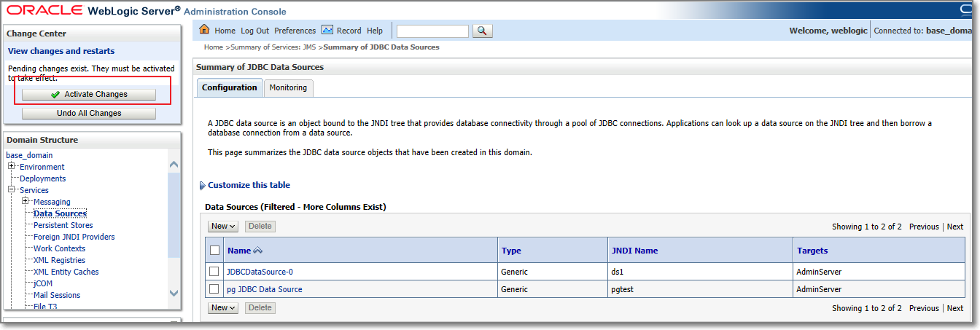Click the search text input field

[x=432, y=31]
